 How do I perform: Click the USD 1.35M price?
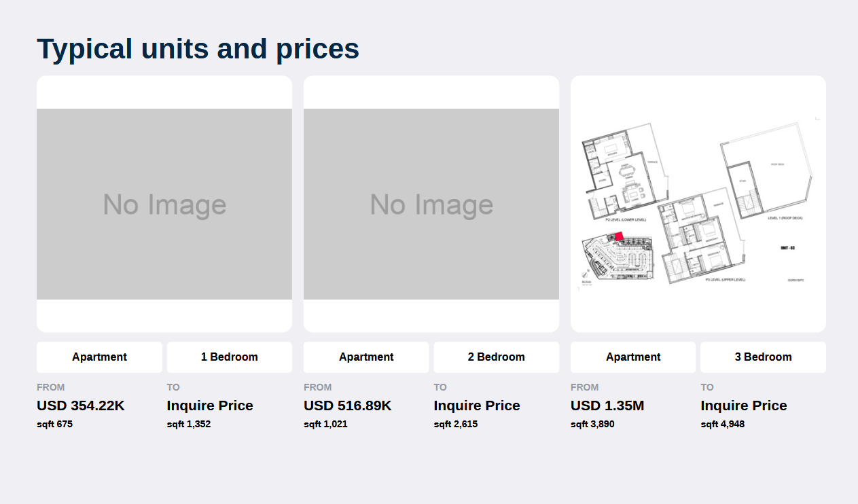tap(607, 406)
